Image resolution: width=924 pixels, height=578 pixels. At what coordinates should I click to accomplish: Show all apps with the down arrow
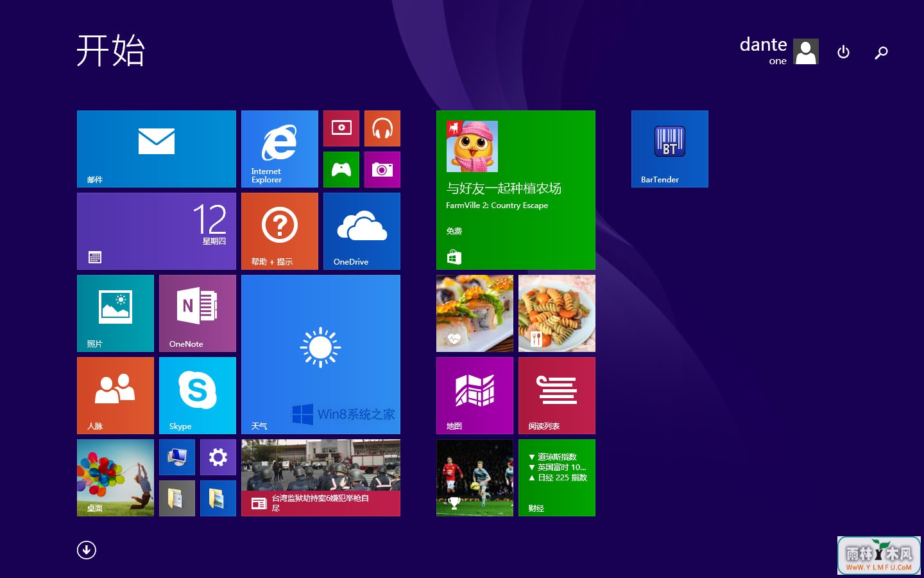87,550
